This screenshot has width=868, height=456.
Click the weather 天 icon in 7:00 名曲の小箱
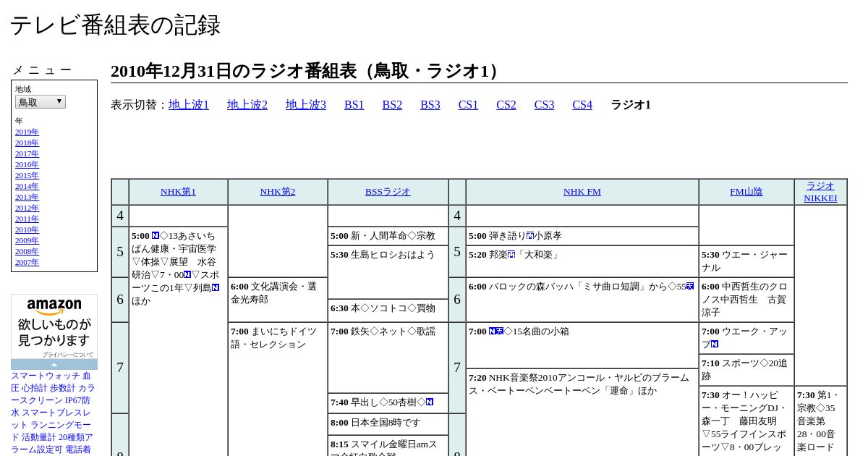coord(500,332)
